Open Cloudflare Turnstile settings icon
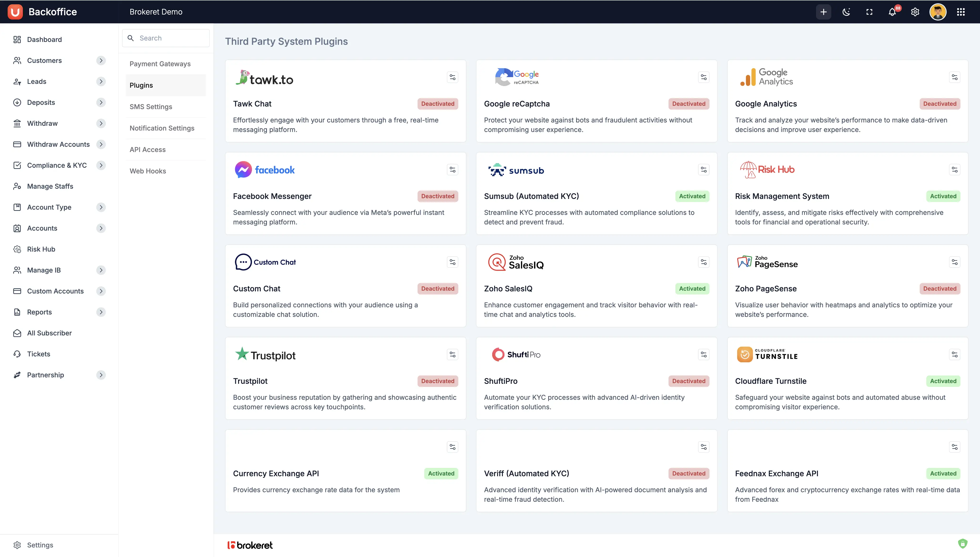The image size is (980, 557). click(x=954, y=355)
